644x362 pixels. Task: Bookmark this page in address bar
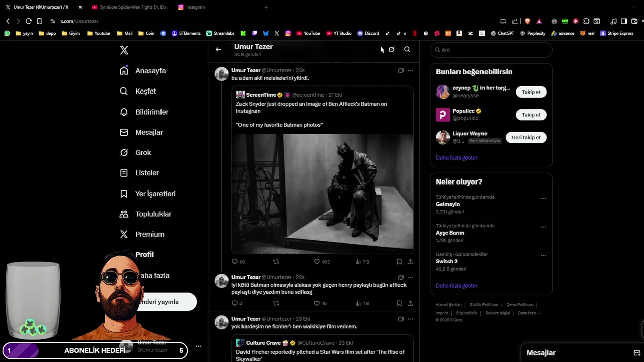coord(39,21)
